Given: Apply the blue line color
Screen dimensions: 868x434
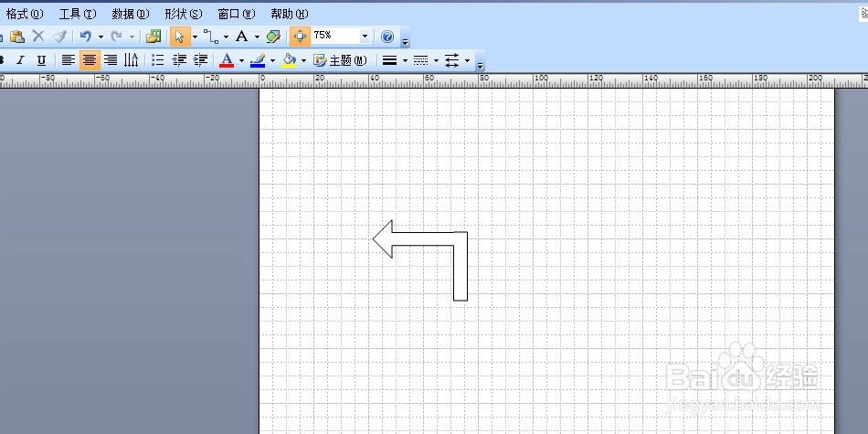Looking at the screenshot, I should (258, 60).
